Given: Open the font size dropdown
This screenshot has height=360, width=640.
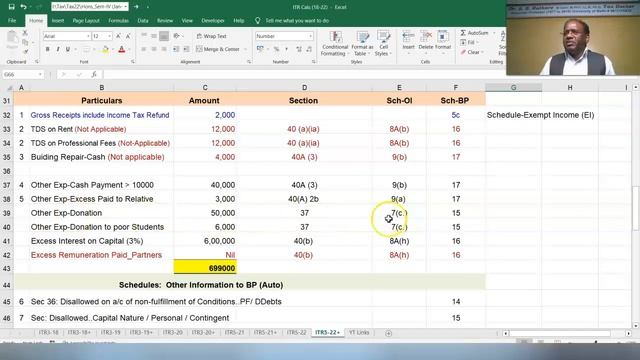Looking at the screenshot, I should pyautogui.click(x=109, y=36).
